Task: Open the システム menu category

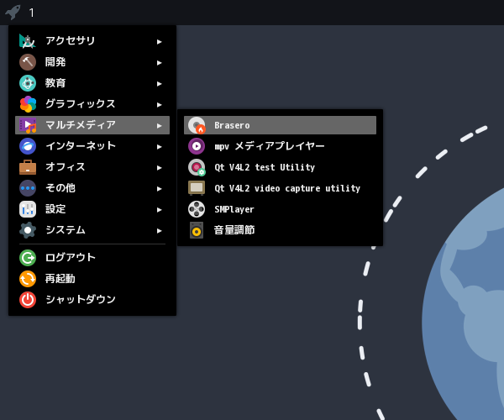Action: 92,230
